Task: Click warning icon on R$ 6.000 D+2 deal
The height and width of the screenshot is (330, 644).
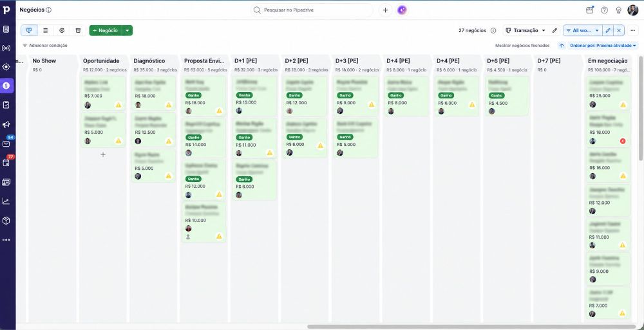Action: pyautogui.click(x=320, y=146)
